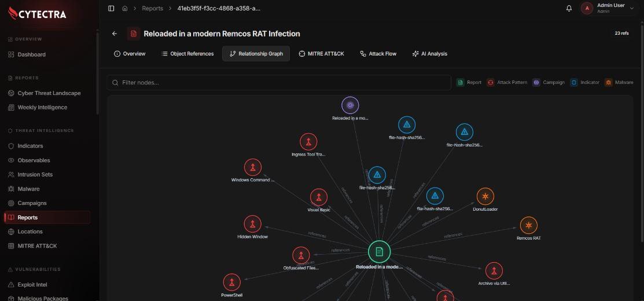The width and height of the screenshot is (644, 301).
Task: Select the Hidden Window node
Action: [253, 224]
